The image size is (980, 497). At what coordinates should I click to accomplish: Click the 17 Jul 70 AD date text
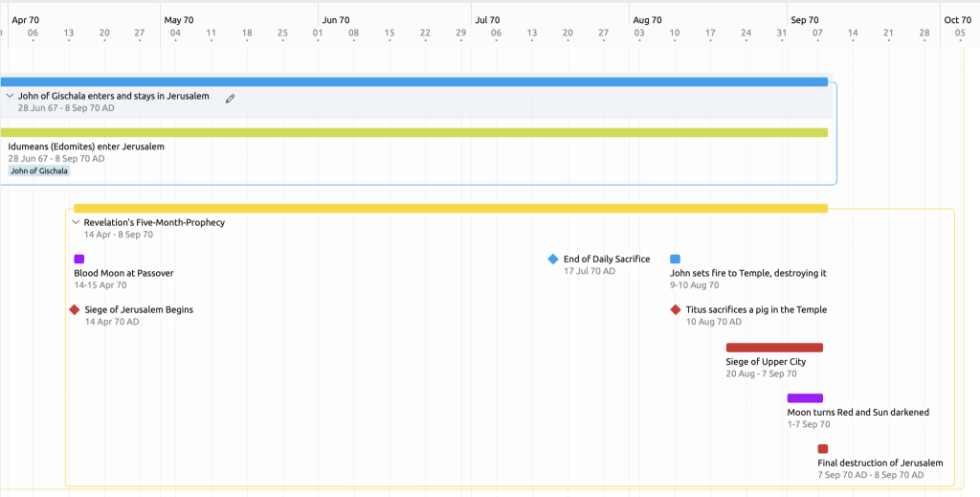590,271
